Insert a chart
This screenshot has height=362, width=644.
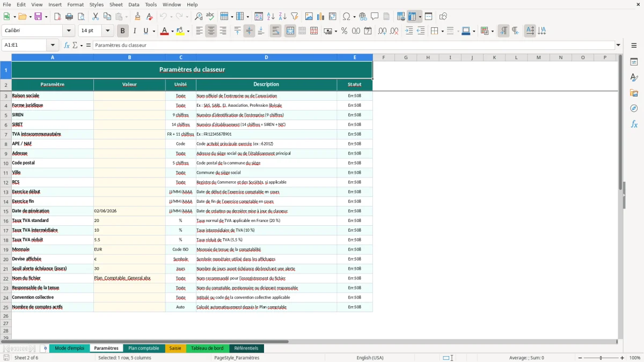click(321, 17)
